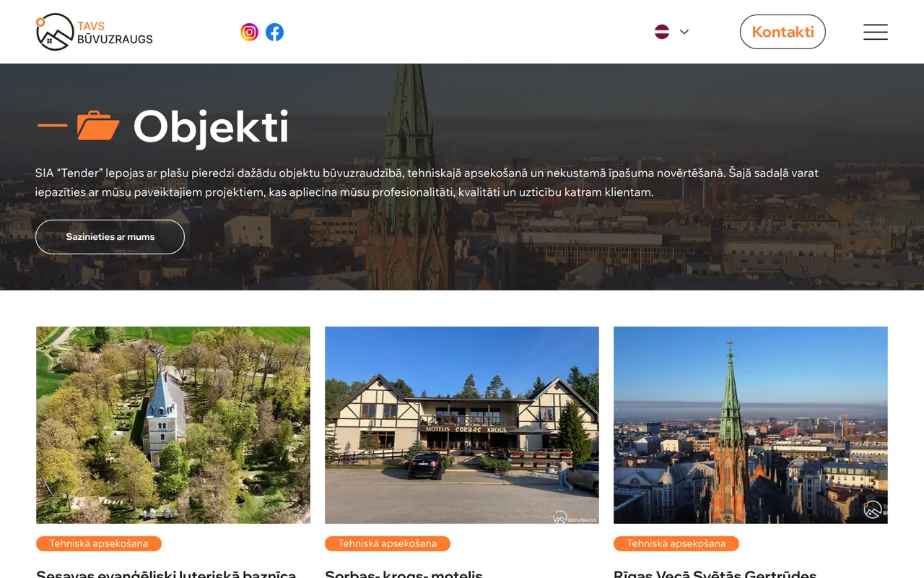Open the Sesavas church aerial photo
This screenshot has width=924, height=578.
pyautogui.click(x=173, y=425)
